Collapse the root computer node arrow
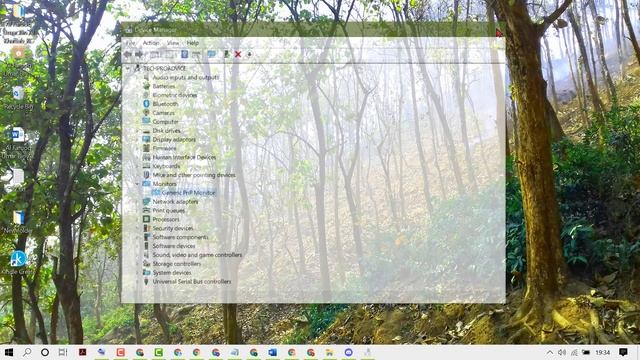 pyautogui.click(x=129, y=68)
